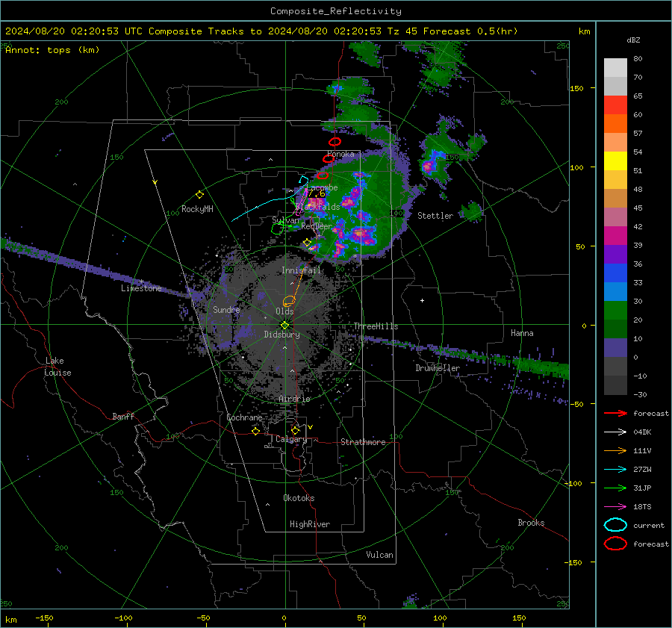This screenshot has width=672, height=628.
Task: Click the Lake Louise label
Action: pos(57,367)
